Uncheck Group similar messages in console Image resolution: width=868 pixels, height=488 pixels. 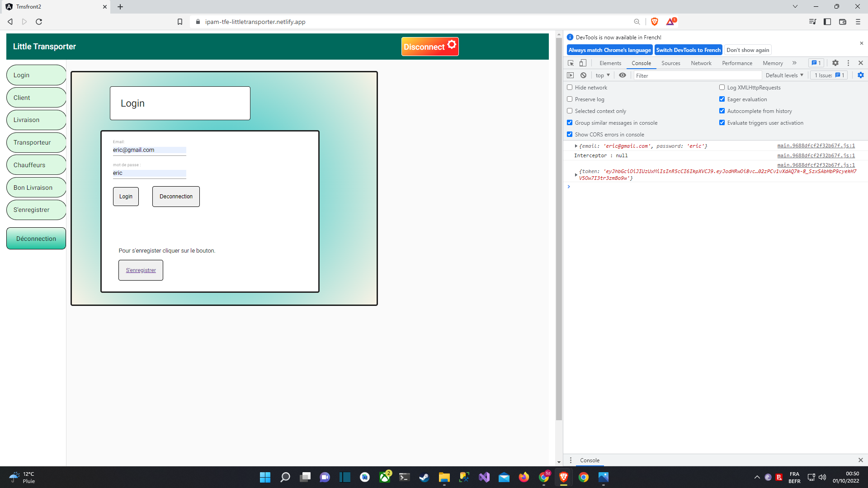[x=570, y=123]
